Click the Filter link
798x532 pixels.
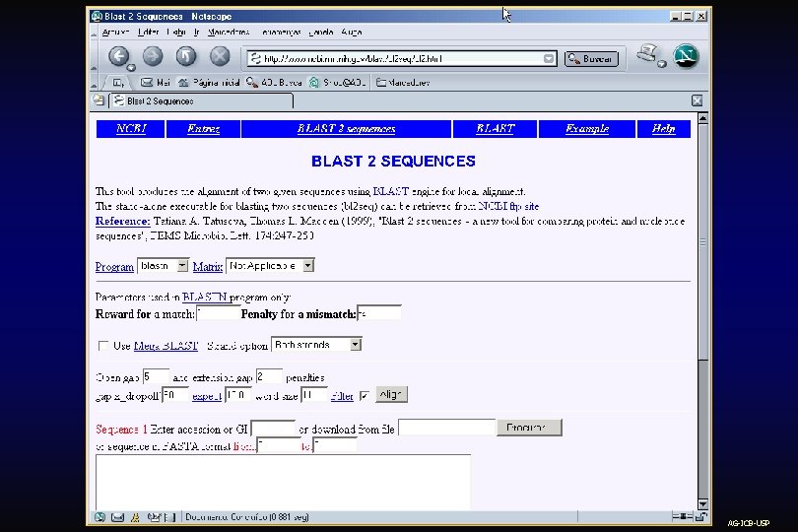[342, 396]
